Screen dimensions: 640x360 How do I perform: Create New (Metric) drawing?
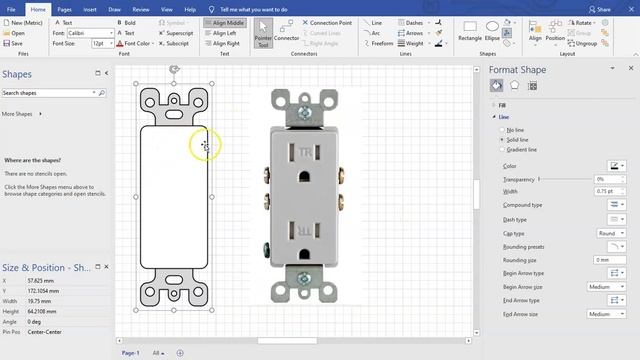[23, 23]
